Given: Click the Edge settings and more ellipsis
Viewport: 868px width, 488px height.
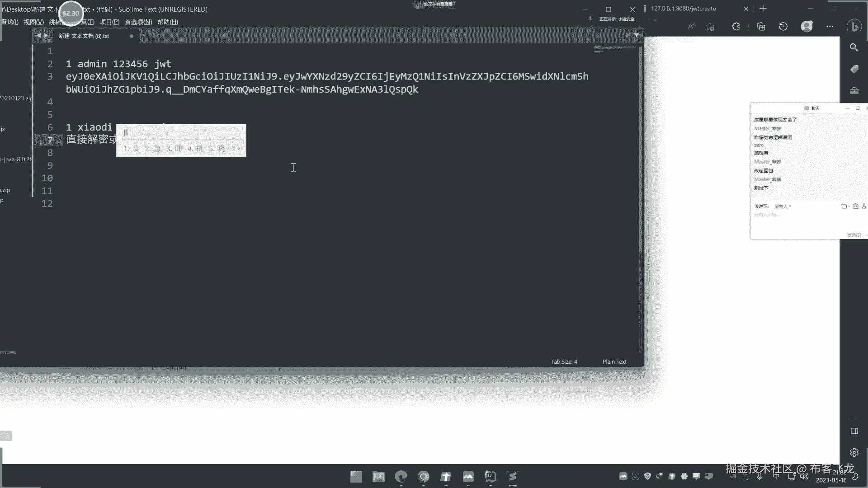Looking at the screenshot, I should tap(830, 27).
